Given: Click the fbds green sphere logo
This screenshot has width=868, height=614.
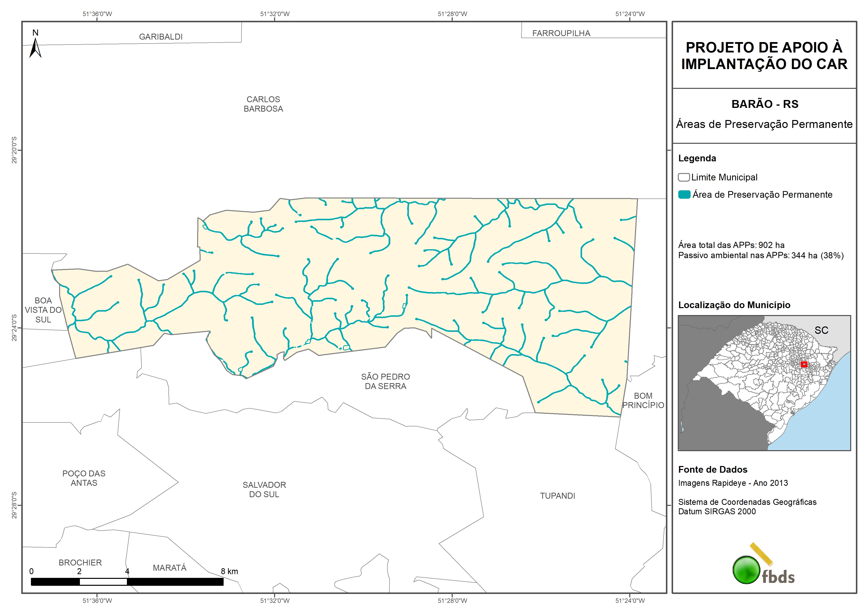Looking at the screenshot, I should [x=746, y=570].
